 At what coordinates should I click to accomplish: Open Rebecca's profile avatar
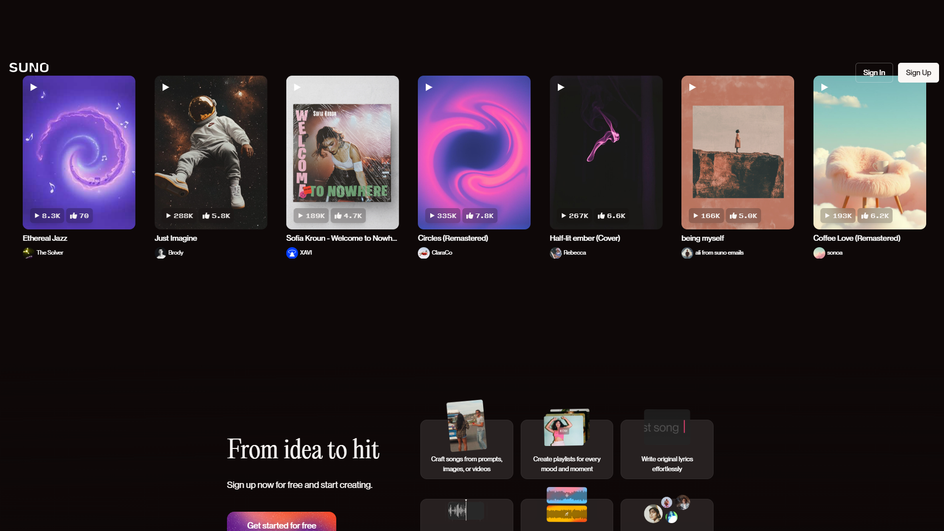tap(556, 253)
